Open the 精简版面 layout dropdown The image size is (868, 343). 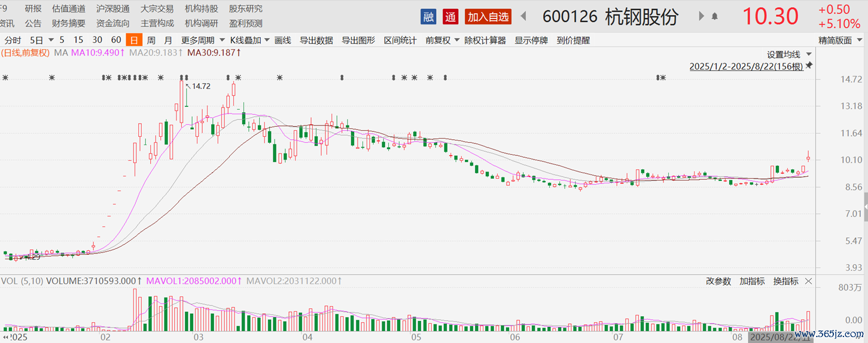click(839, 41)
